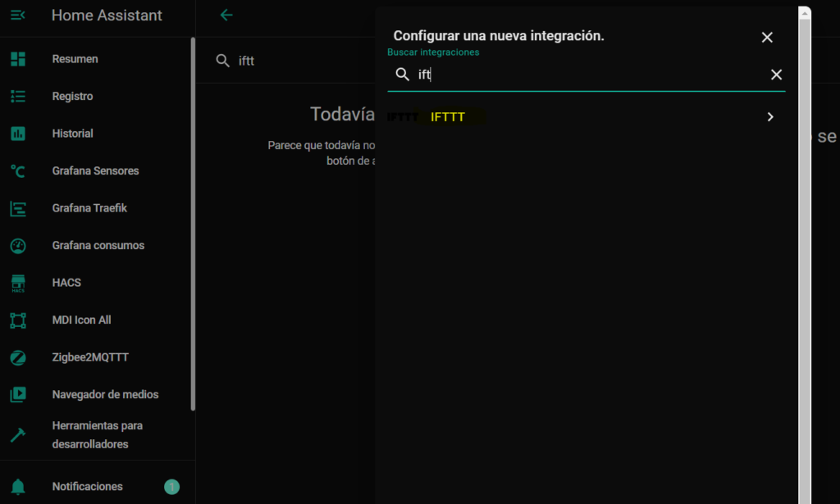This screenshot has height=504, width=840.
Task: Select the IFTTT integration result
Action: [586, 116]
